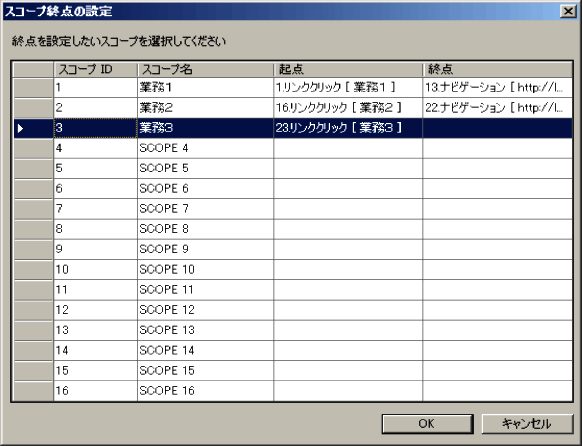Select the SCOPE 15 row name
582x446 pixels.
[206, 371]
